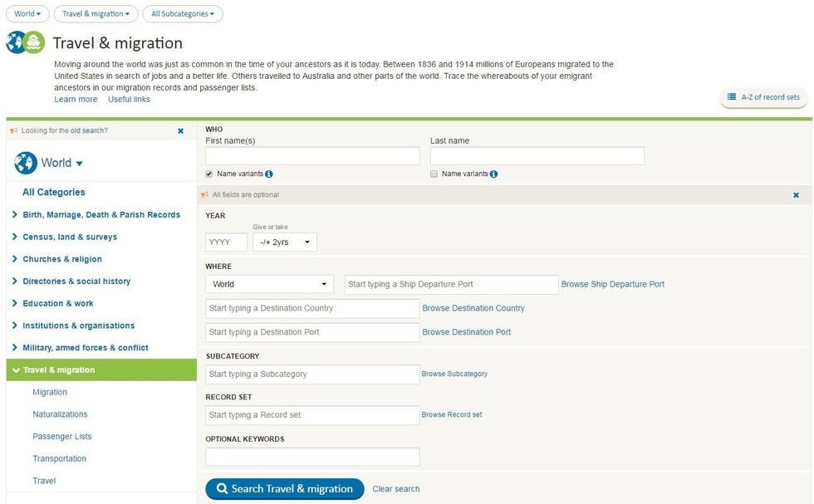Open the Useful links page
The image size is (814, 504).
click(x=130, y=99)
